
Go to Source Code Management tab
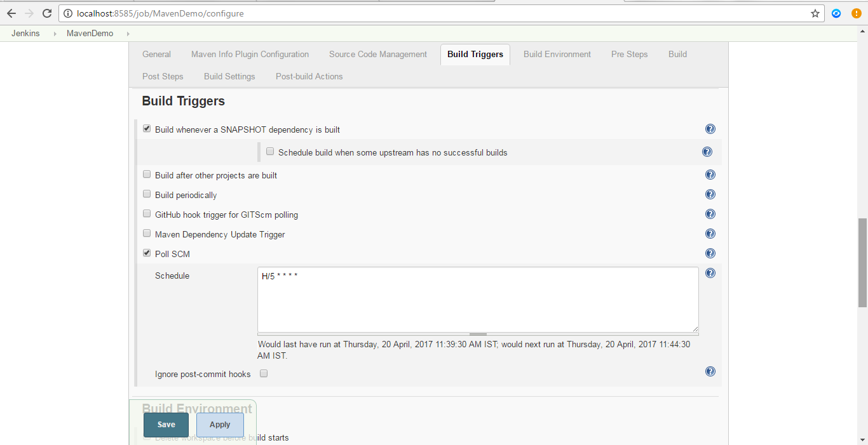point(378,55)
